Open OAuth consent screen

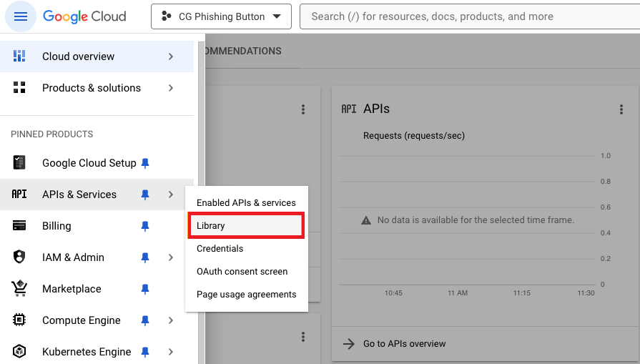246,271
